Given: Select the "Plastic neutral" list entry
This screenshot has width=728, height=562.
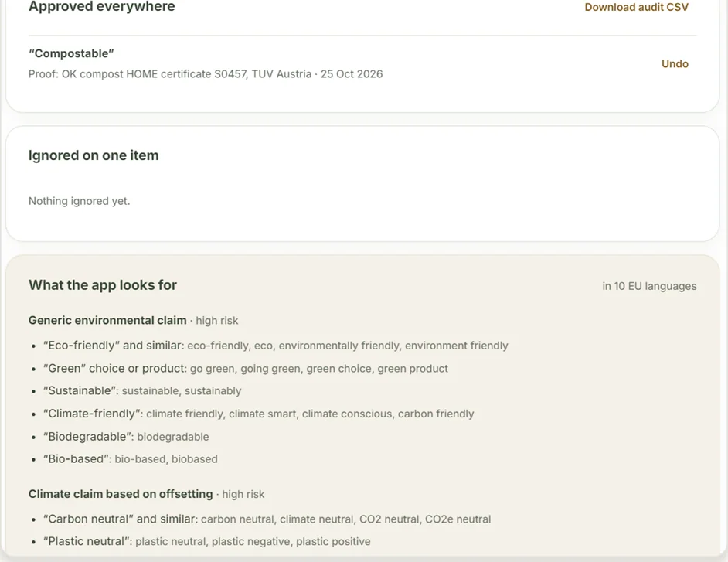Looking at the screenshot, I should [206, 542].
